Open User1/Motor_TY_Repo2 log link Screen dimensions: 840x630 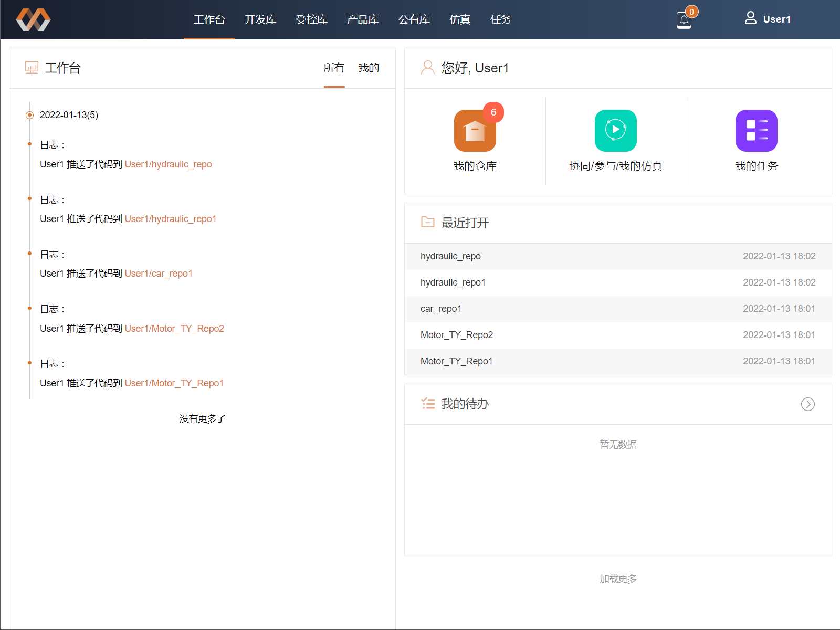[x=174, y=329]
